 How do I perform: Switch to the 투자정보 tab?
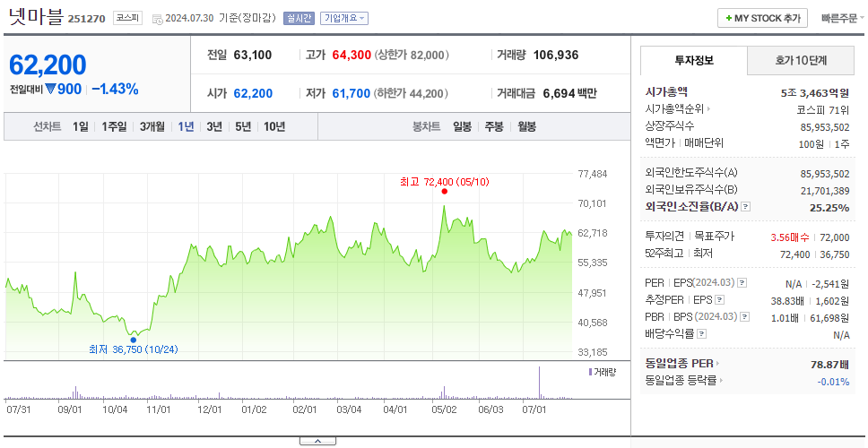[x=694, y=61]
